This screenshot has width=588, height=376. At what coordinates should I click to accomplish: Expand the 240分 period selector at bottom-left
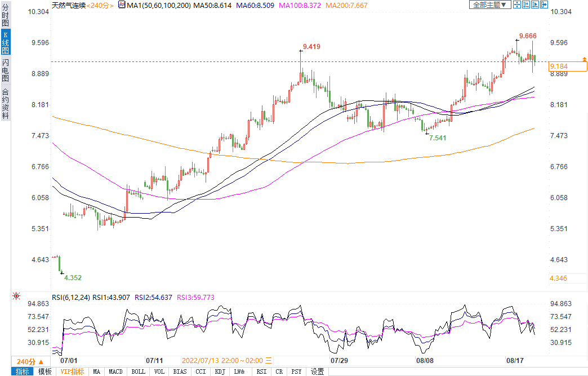30,361
